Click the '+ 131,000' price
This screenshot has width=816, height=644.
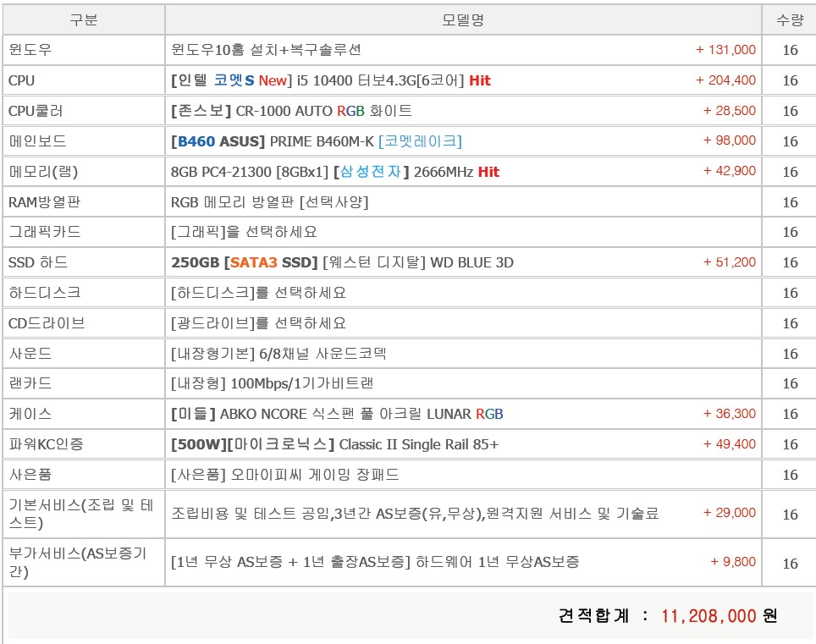[x=726, y=50]
